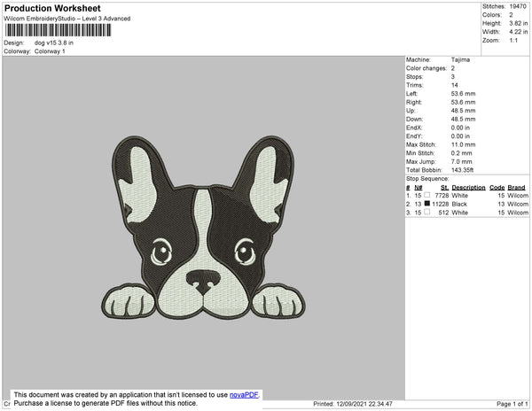Click the height value '3.82 in'
This screenshot has height=411, width=532.
(x=519, y=23)
